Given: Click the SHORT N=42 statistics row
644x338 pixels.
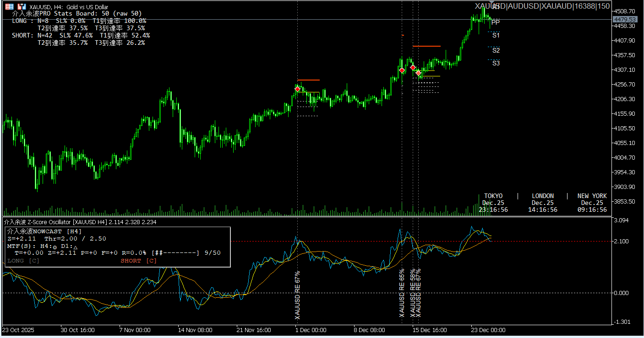Looking at the screenshot, I should click(x=81, y=35).
